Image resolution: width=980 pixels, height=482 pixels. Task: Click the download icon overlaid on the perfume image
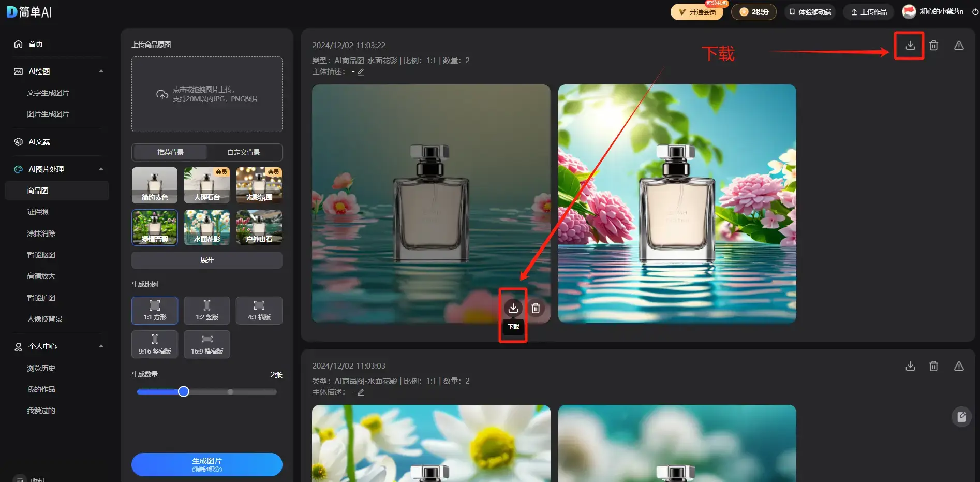click(x=513, y=308)
